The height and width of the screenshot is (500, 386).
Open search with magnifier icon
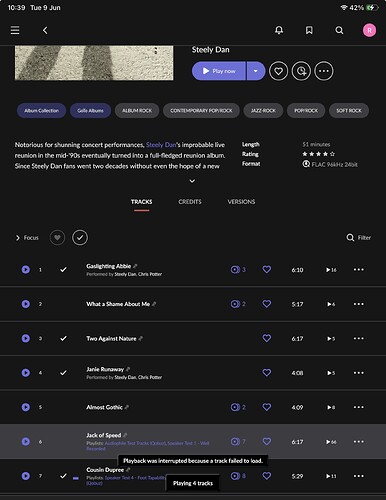pos(339,30)
